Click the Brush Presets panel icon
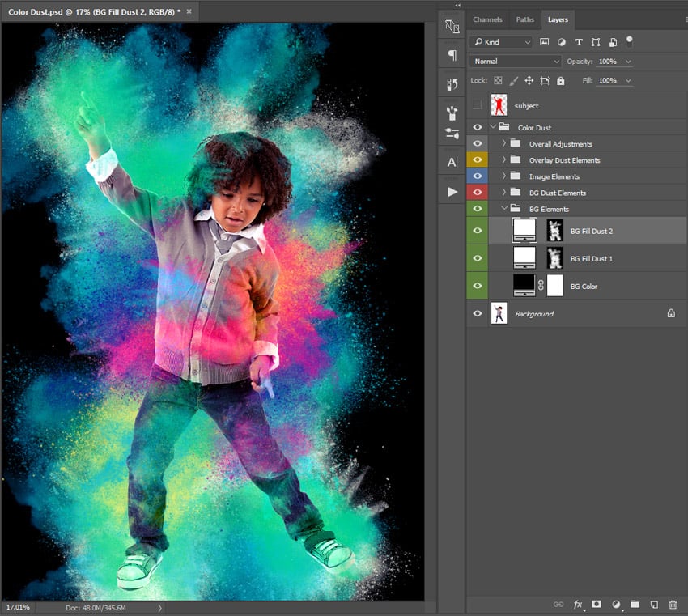 452,113
